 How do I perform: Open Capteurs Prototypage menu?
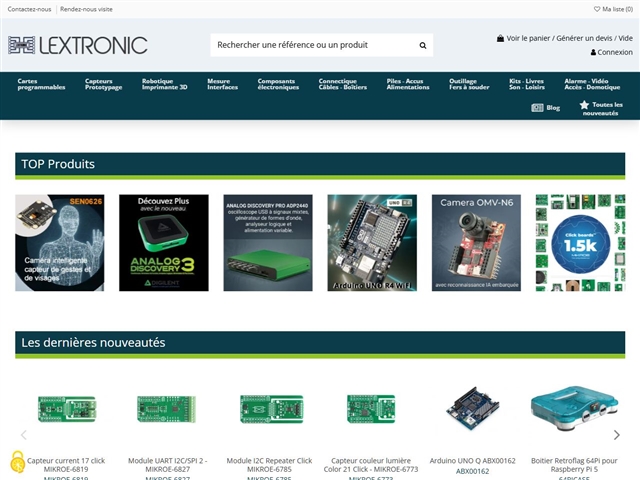pyautogui.click(x=104, y=84)
